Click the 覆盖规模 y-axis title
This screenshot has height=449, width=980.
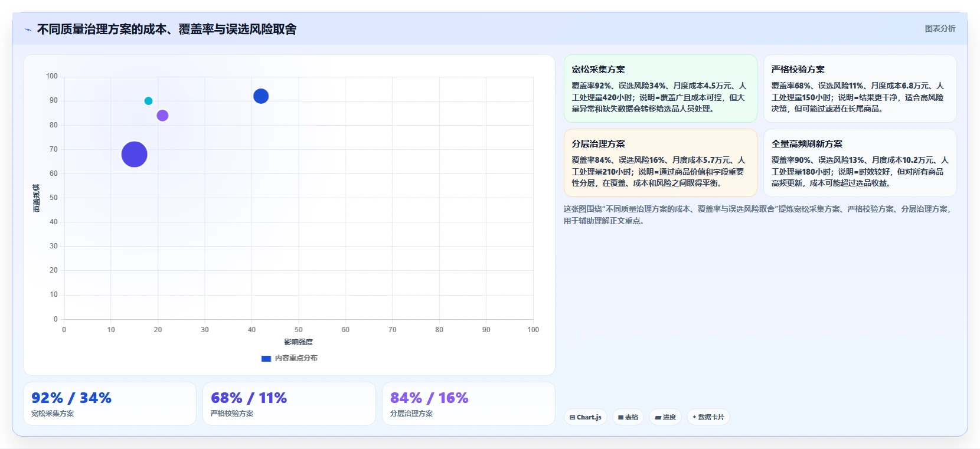click(x=37, y=198)
